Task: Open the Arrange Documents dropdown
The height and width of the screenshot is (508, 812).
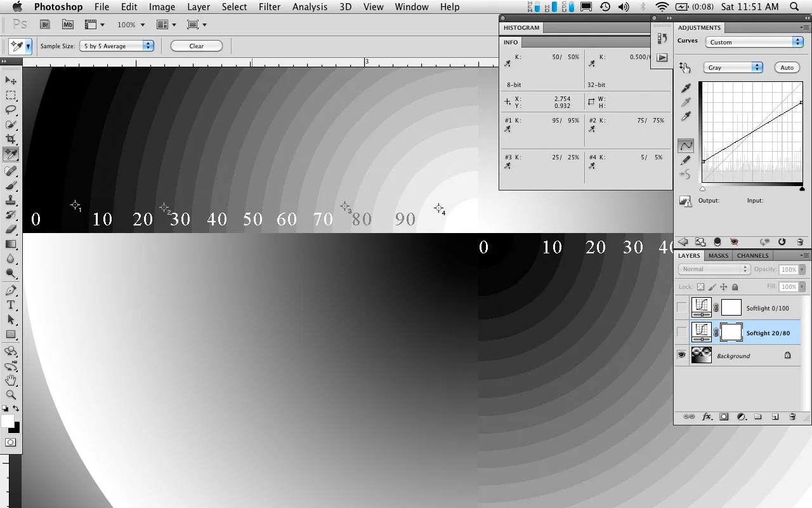Action: coord(166,25)
